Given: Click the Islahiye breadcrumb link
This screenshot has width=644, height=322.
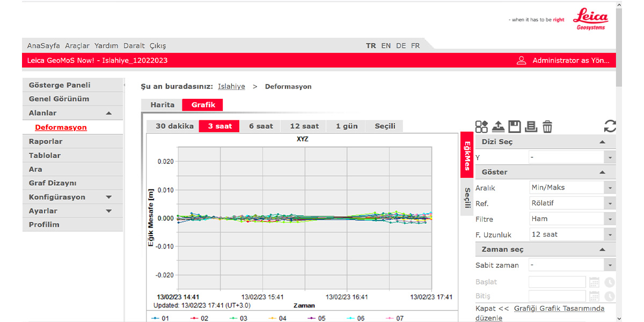Looking at the screenshot, I should 231,86.
